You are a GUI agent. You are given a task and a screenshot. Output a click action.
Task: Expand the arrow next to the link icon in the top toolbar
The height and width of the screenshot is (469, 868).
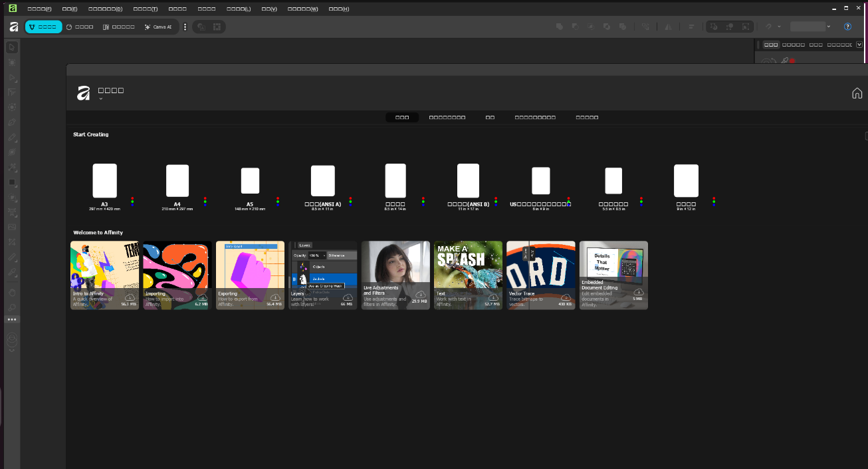coord(779,27)
